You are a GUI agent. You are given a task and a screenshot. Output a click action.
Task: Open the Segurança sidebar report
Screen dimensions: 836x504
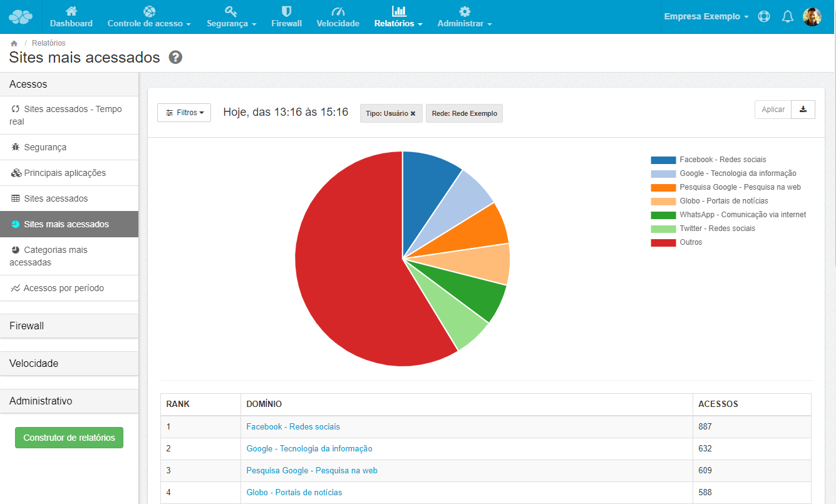coord(69,147)
